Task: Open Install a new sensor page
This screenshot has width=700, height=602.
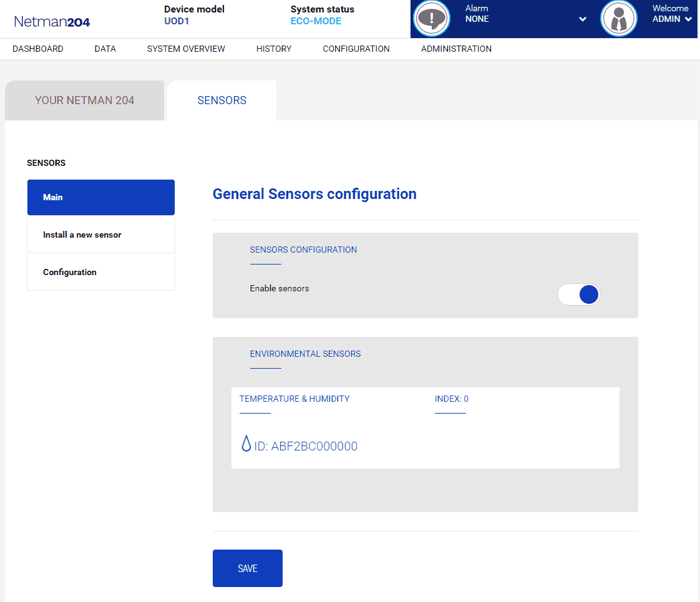Action: coord(101,235)
